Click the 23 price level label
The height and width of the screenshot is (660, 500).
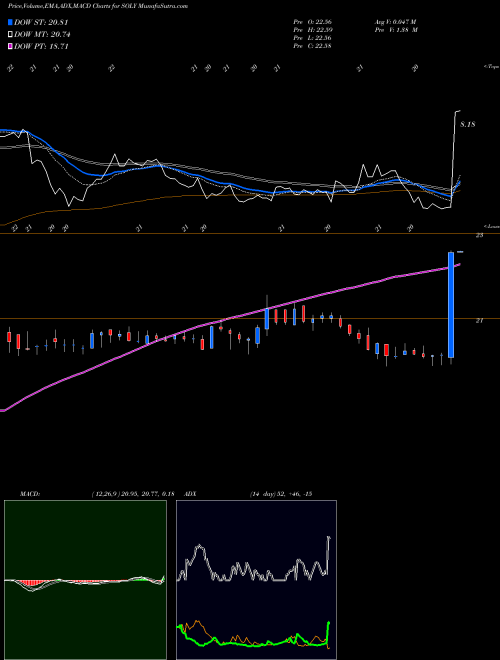(x=479, y=235)
